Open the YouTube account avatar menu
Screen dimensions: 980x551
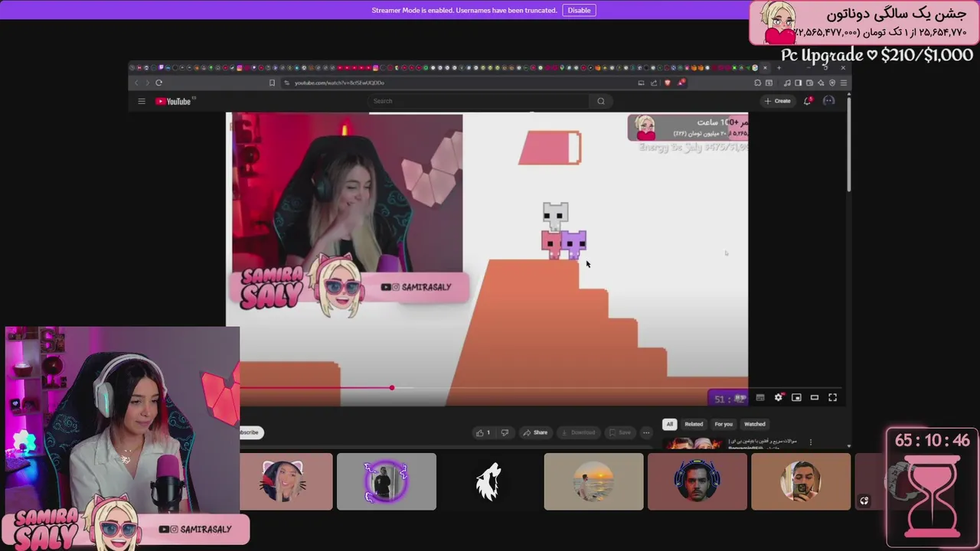click(828, 101)
